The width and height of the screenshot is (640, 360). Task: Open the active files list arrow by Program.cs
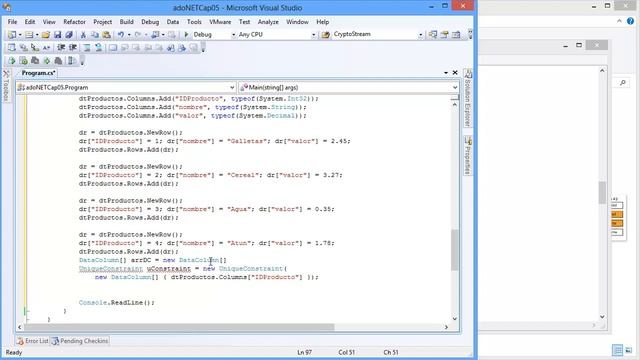pos(446,73)
